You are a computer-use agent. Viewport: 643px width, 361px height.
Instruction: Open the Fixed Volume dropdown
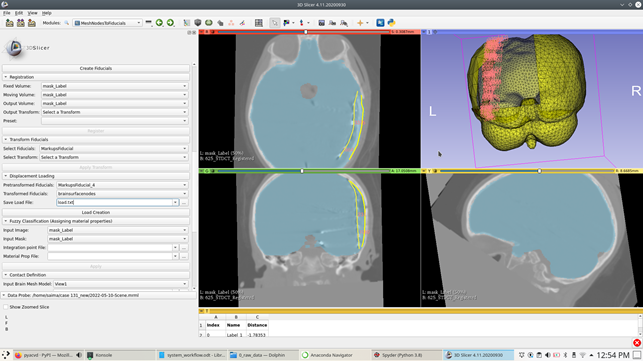(x=114, y=86)
